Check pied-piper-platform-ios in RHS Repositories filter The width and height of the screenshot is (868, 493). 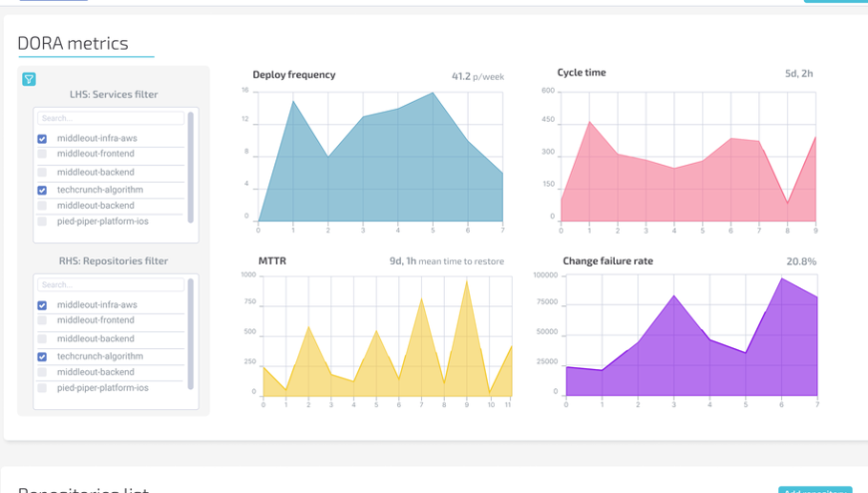point(42,388)
